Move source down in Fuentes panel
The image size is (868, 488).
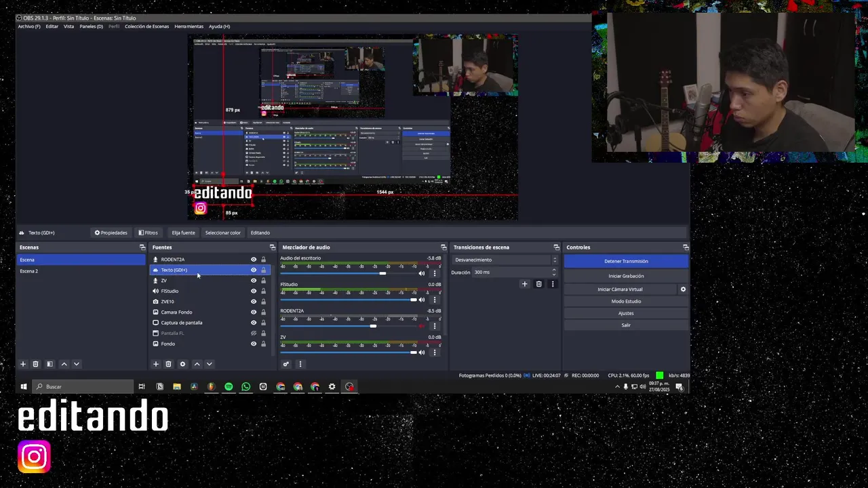tap(210, 364)
